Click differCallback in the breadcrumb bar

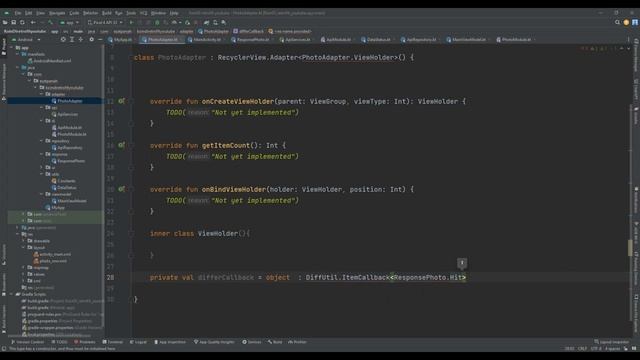click(249, 31)
